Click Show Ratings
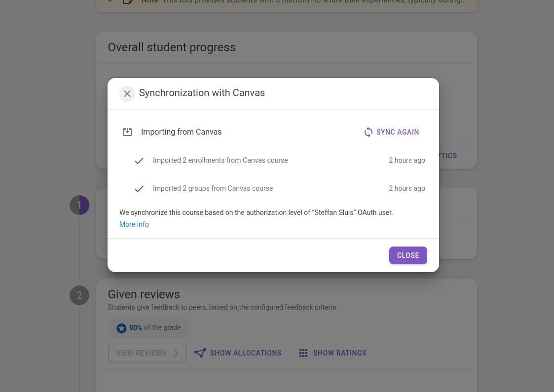 click(332, 353)
